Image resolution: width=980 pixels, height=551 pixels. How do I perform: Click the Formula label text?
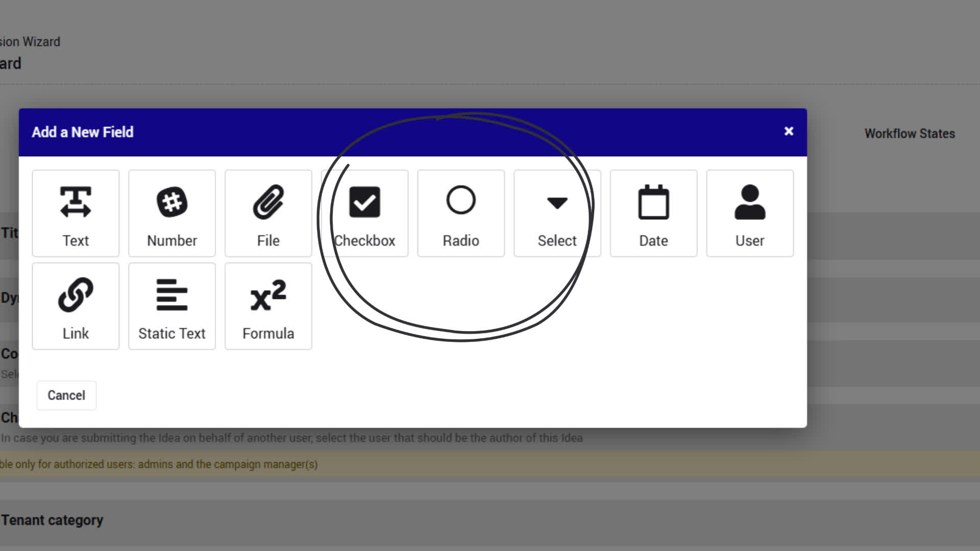[268, 334]
